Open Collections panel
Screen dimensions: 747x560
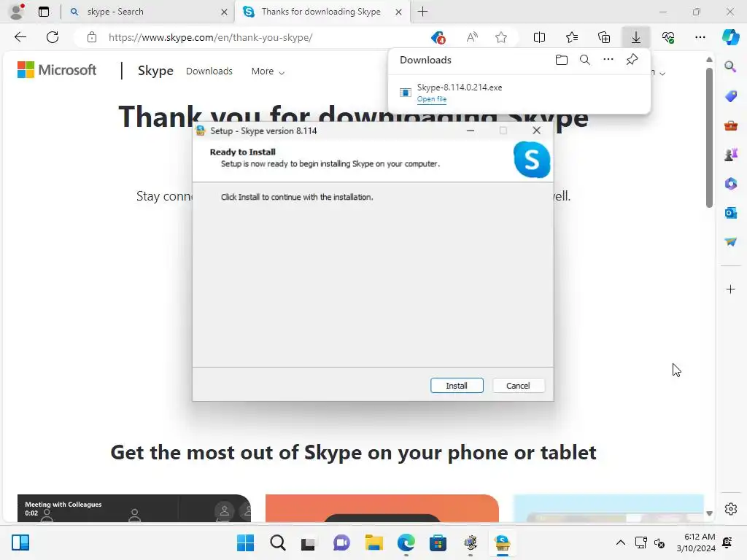pos(603,37)
